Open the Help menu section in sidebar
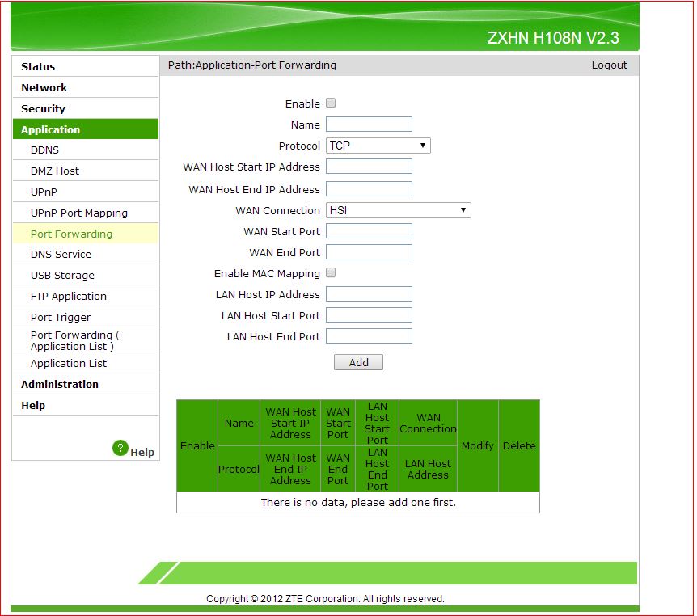Viewport: 697px width, 616px height. click(x=86, y=405)
